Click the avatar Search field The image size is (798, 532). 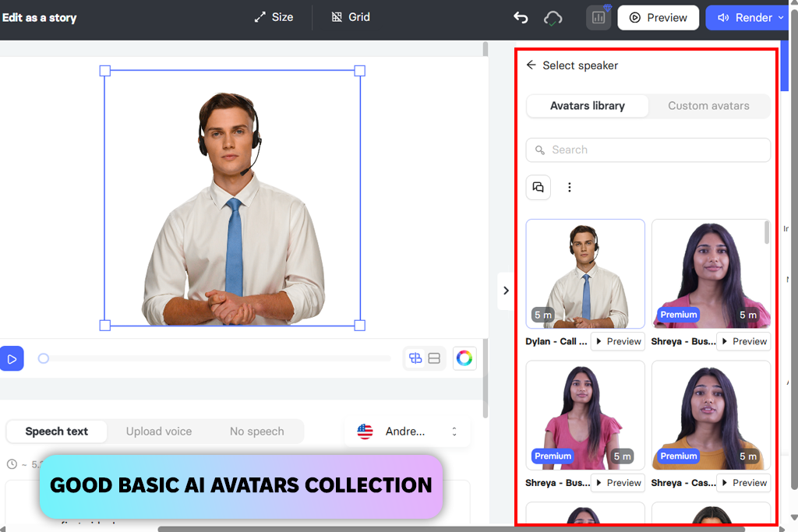[x=648, y=150]
